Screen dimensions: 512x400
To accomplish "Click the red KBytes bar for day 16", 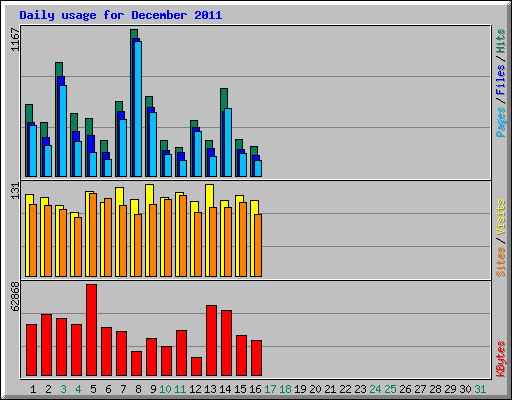I will click(256, 358).
